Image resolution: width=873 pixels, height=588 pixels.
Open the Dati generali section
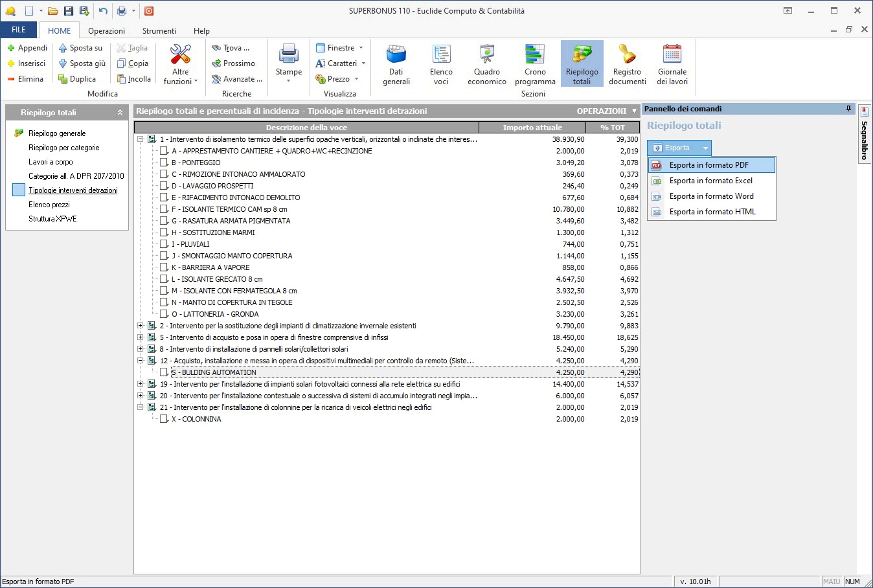pyautogui.click(x=396, y=64)
